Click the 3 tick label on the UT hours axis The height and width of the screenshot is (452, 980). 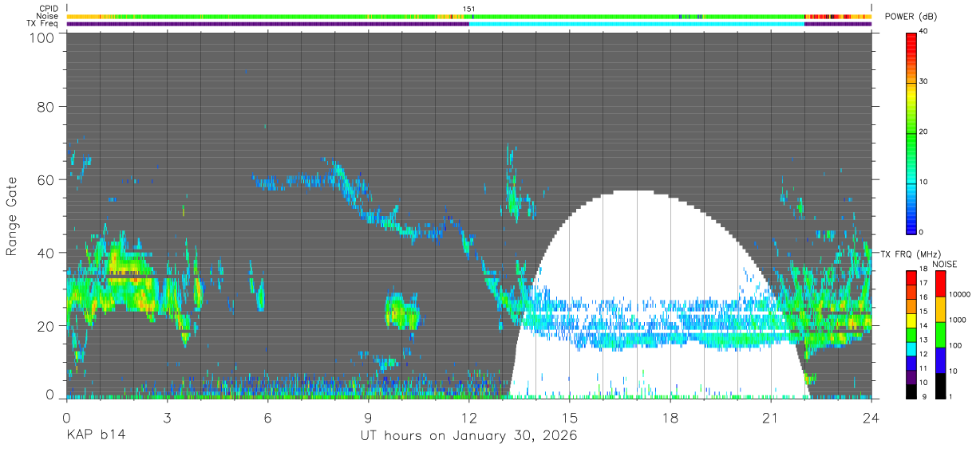167,418
